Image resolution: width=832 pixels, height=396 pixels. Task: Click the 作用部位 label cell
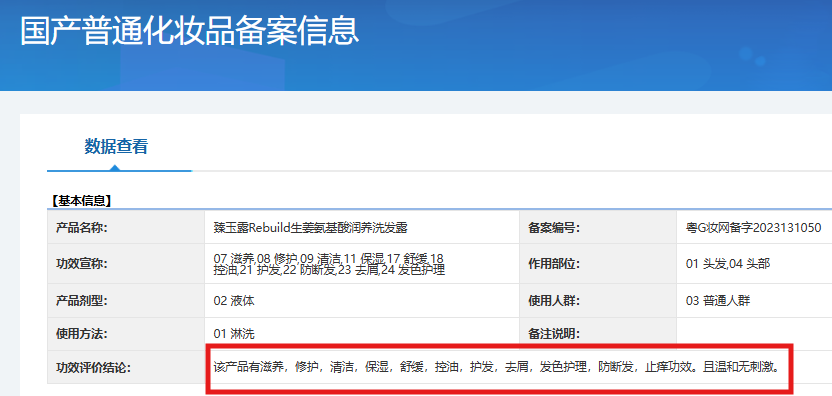point(598,264)
